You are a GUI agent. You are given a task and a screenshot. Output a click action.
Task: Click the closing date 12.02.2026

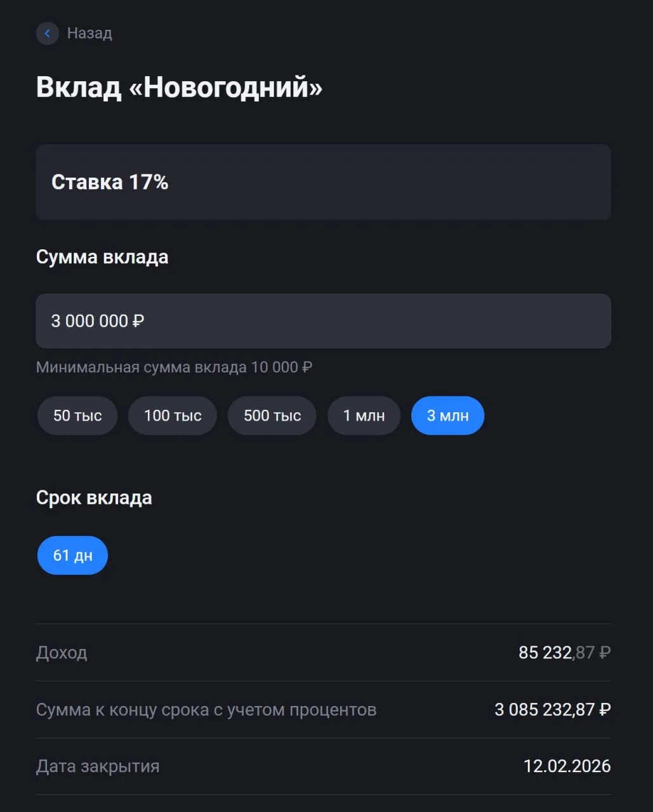tap(567, 766)
